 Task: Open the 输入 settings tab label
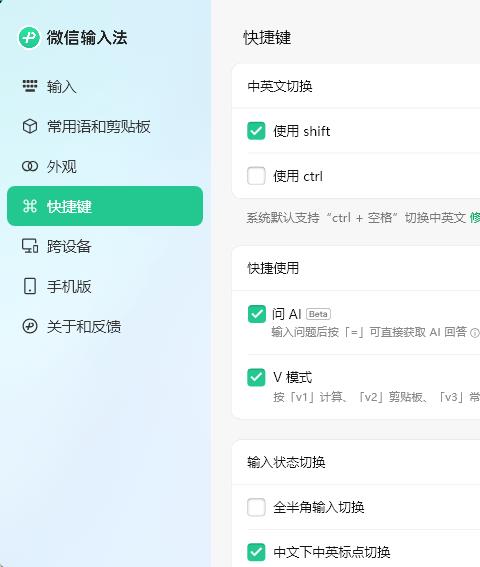pos(61,87)
